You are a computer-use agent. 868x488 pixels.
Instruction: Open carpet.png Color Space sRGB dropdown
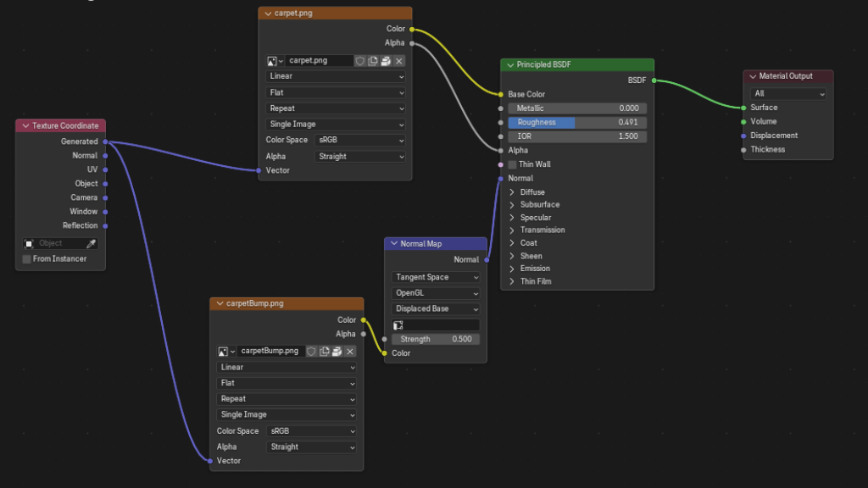tap(359, 141)
